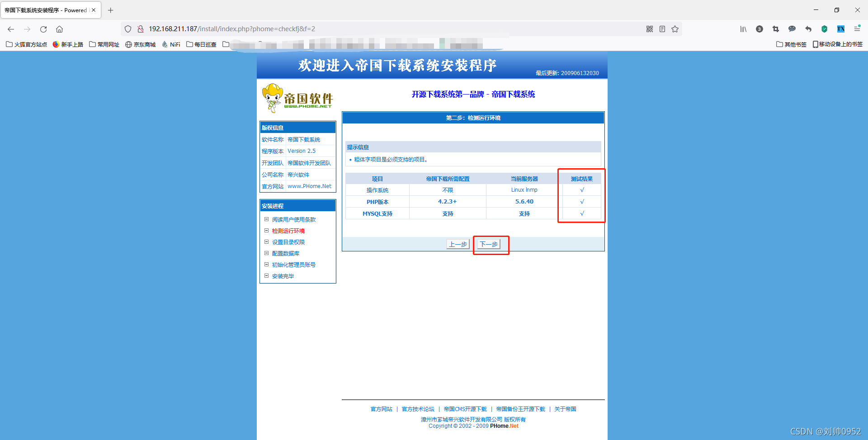This screenshot has height=440, width=868.
Task: Open the chat bubble extension icon
Action: point(792,29)
